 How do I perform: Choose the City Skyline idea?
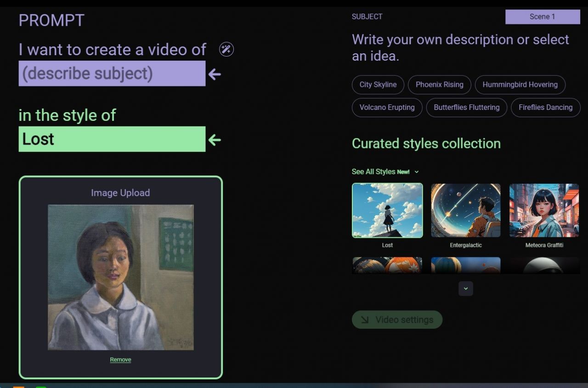378,85
